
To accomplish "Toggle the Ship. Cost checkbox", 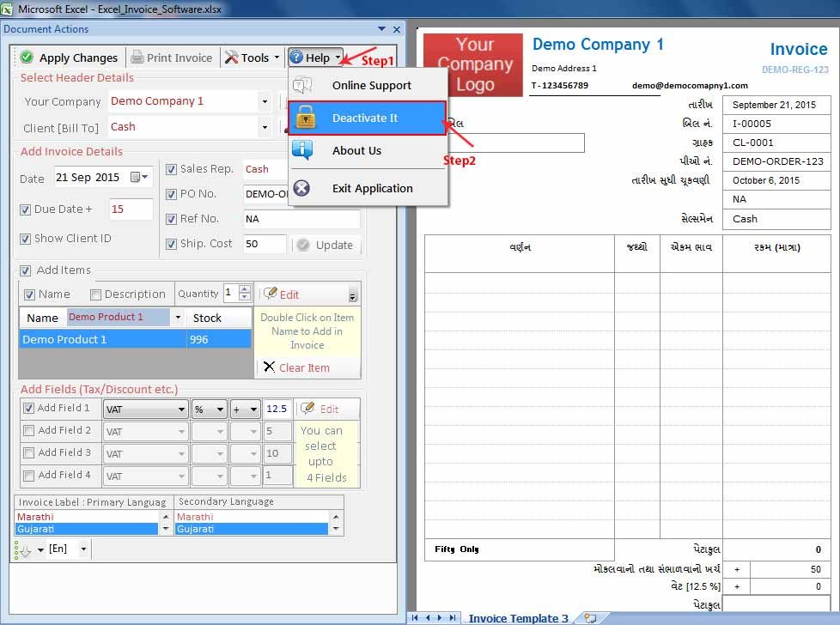I will 172,244.
